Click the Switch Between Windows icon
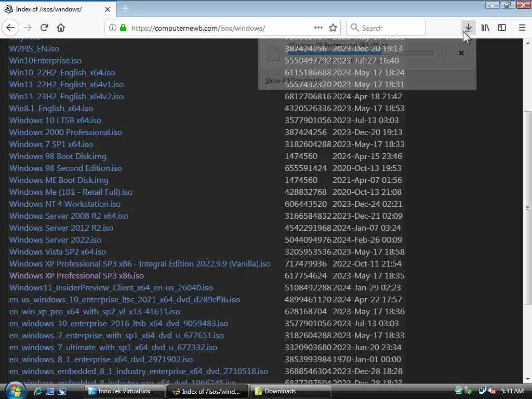The width and height of the screenshot is (532, 399). pos(62,391)
